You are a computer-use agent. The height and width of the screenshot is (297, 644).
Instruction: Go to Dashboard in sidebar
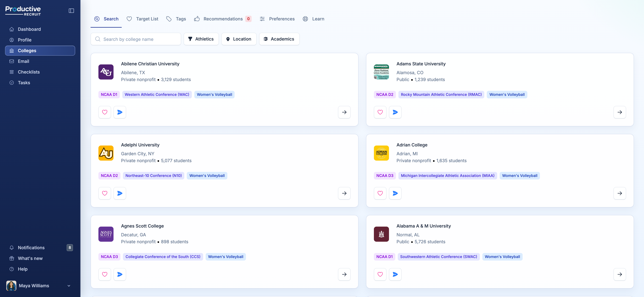click(x=40, y=29)
